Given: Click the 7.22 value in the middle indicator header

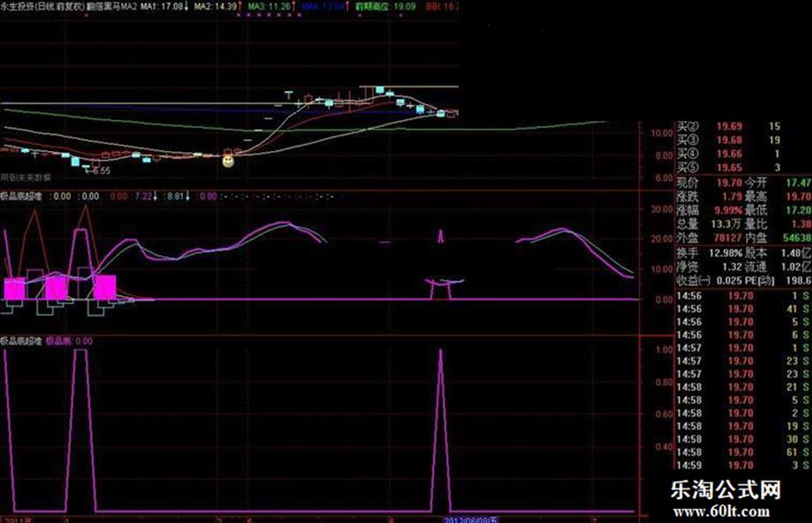Looking at the screenshot, I should click(143, 197).
